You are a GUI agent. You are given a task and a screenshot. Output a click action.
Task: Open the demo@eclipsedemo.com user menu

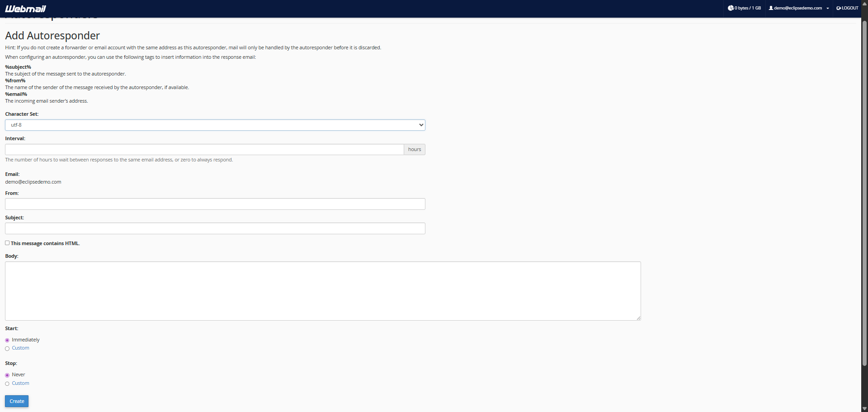[x=797, y=8]
